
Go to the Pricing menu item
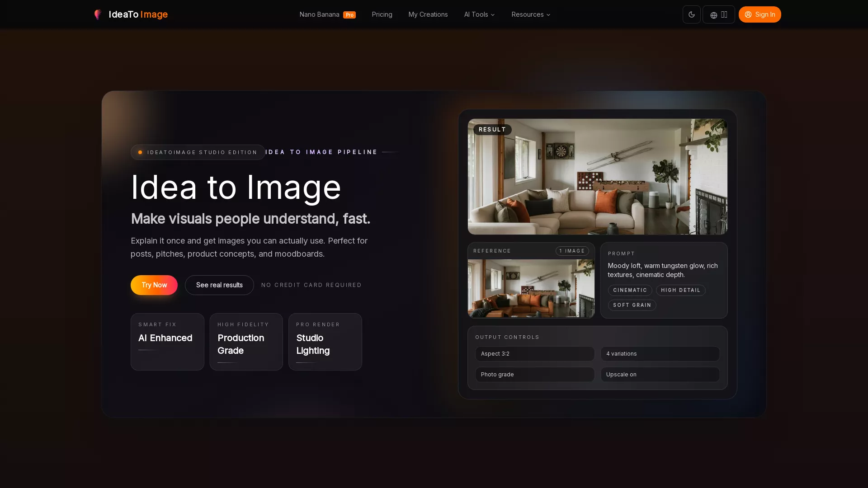tap(382, 14)
